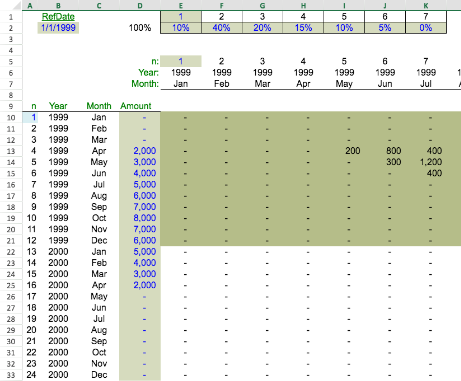Image resolution: width=461 pixels, height=381 pixels.
Task: Select period number 4 in row 1
Action: pos(303,17)
